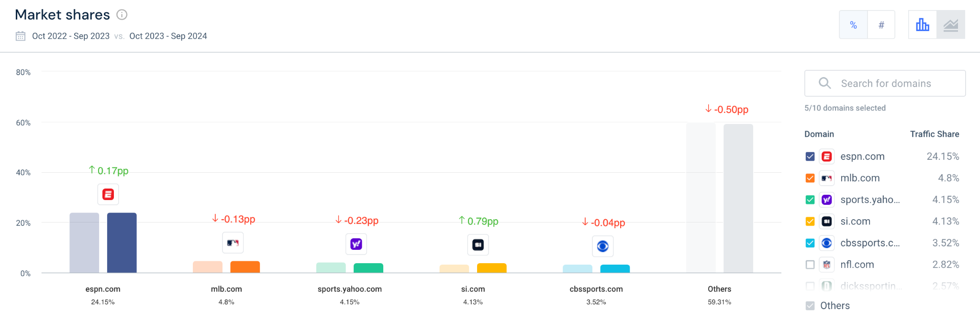The height and width of the screenshot is (323, 980).
Task: Uncheck the espn.com domain checkbox
Action: 810,156
